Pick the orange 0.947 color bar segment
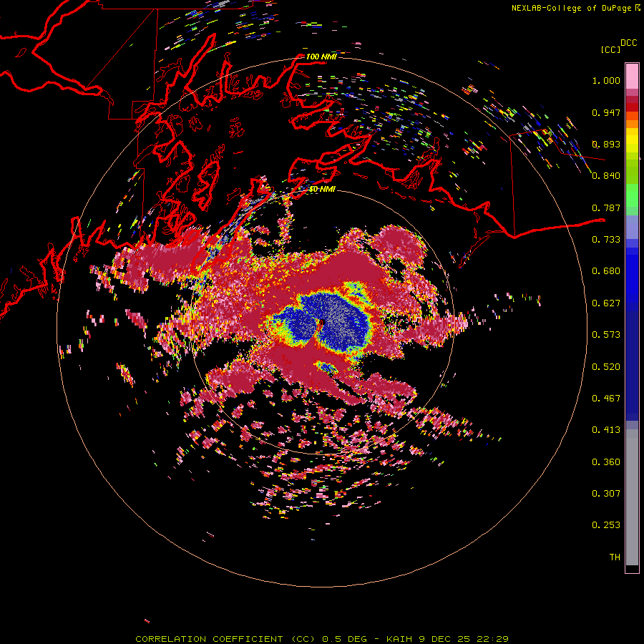 coord(632,116)
